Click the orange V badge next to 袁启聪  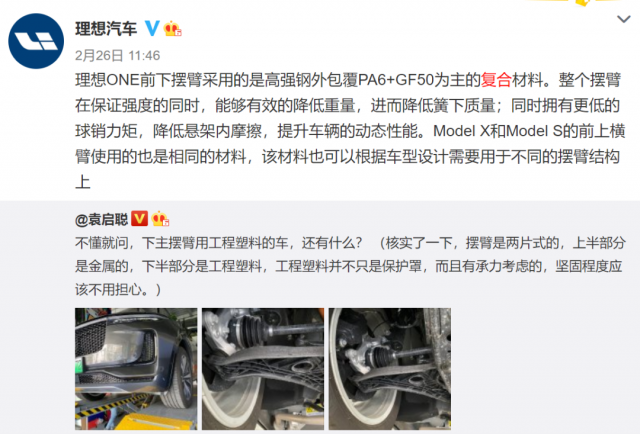pyautogui.click(x=139, y=219)
